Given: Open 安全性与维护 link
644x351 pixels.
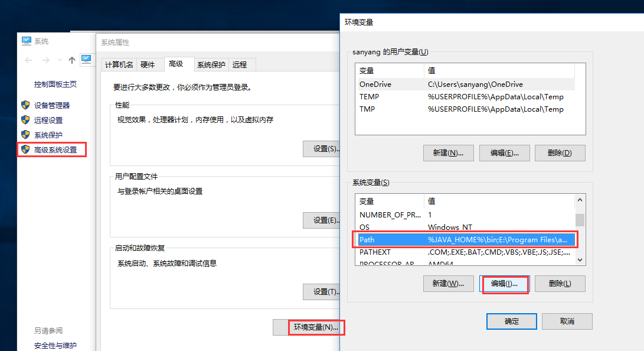Looking at the screenshot, I should 55,345.
